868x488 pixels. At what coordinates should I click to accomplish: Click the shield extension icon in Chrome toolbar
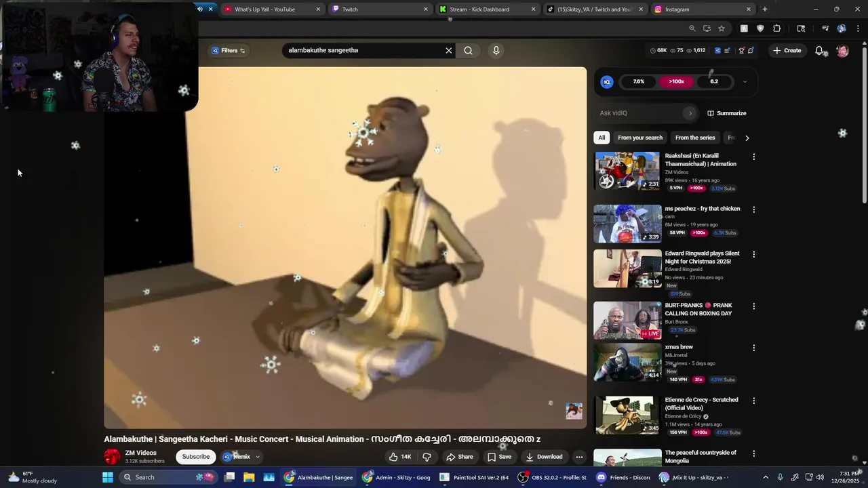[760, 28]
